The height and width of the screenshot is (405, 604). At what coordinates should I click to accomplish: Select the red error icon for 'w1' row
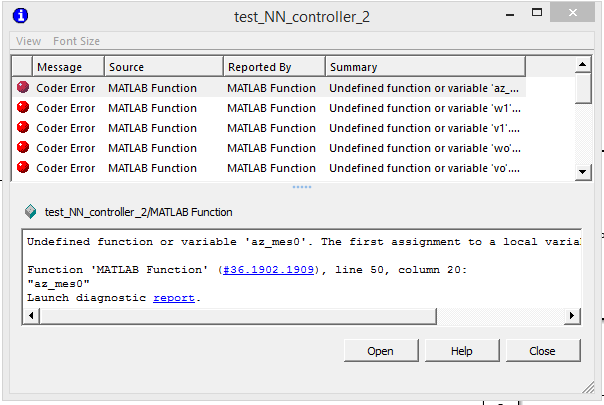coord(23,107)
